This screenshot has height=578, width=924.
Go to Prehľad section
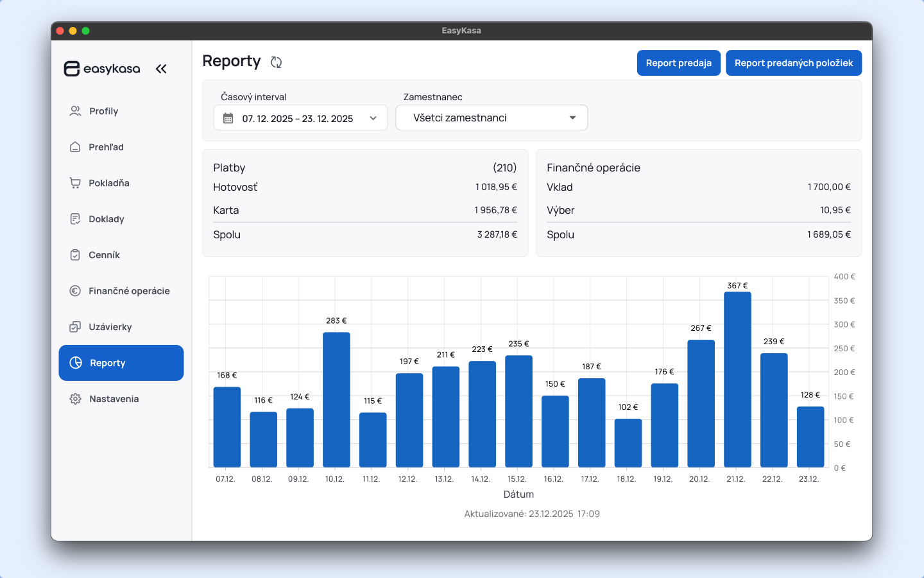(x=121, y=147)
